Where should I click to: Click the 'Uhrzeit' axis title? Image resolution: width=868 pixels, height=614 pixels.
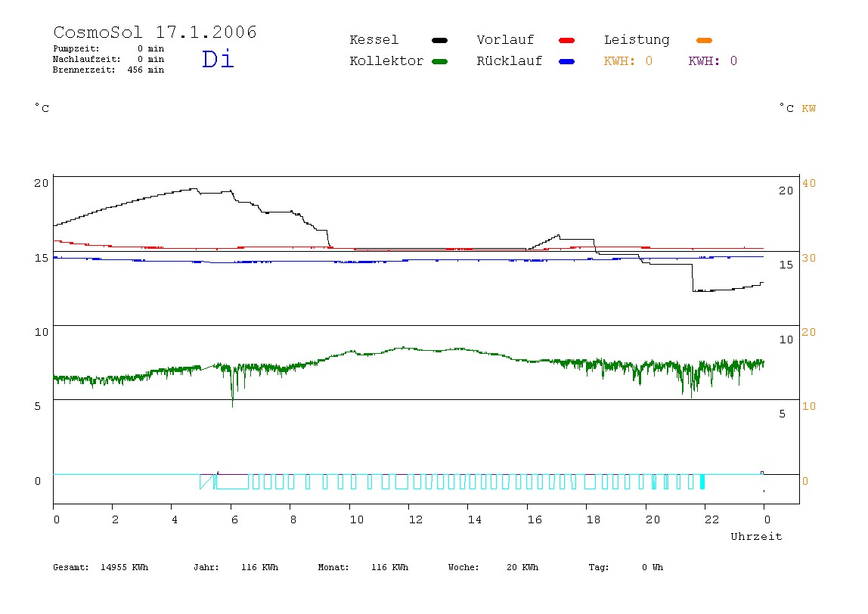click(x=756, y=536)
